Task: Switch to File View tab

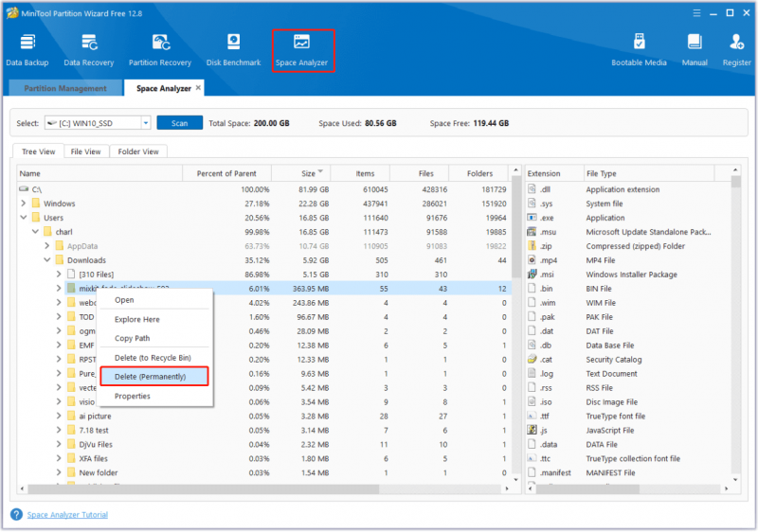Action: click(85, 151)
